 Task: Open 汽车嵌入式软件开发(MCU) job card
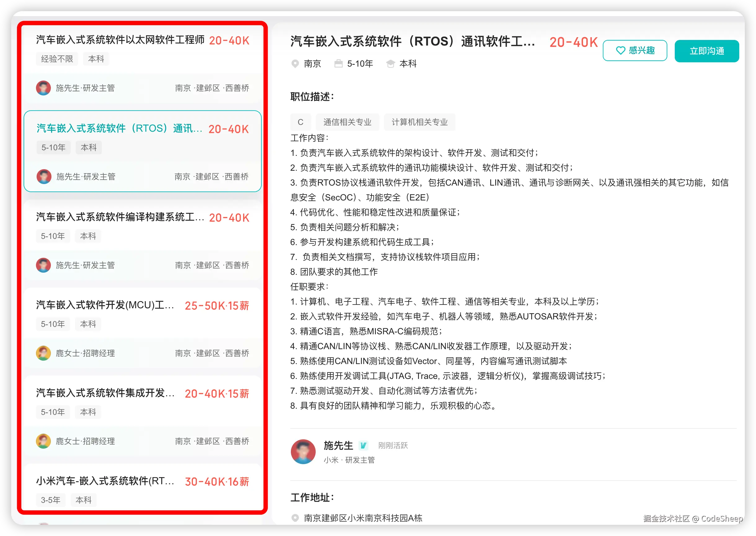click(105, 305)
